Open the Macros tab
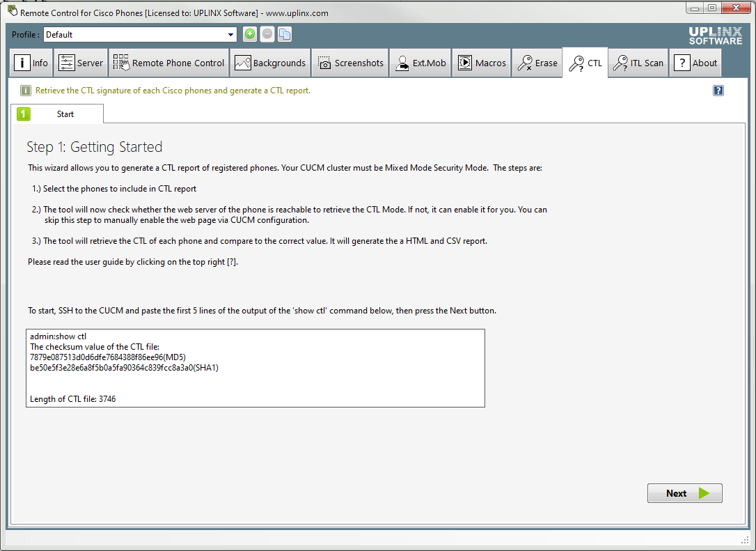Image resolution: width=756 pixels, height=551 pixels. [482, 63]
